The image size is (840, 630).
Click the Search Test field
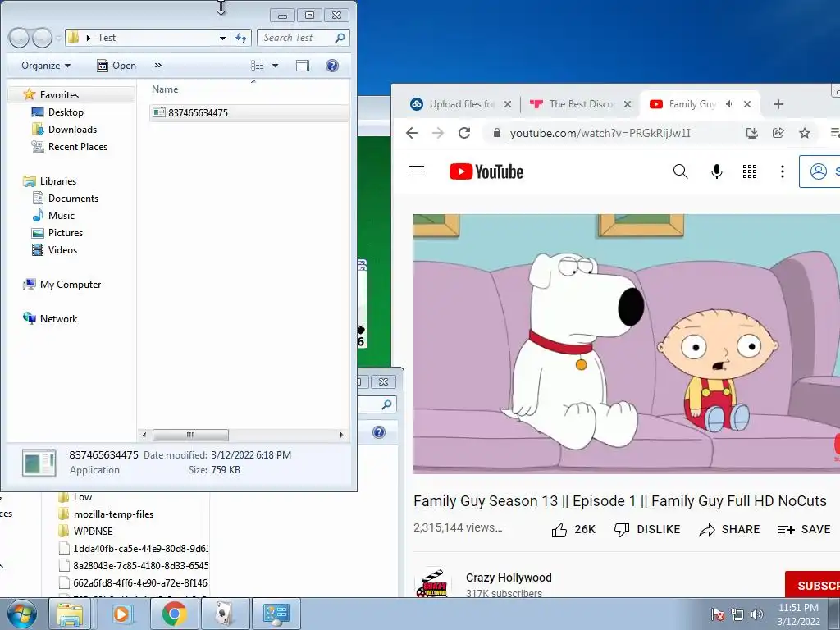[x=304, y=38]
